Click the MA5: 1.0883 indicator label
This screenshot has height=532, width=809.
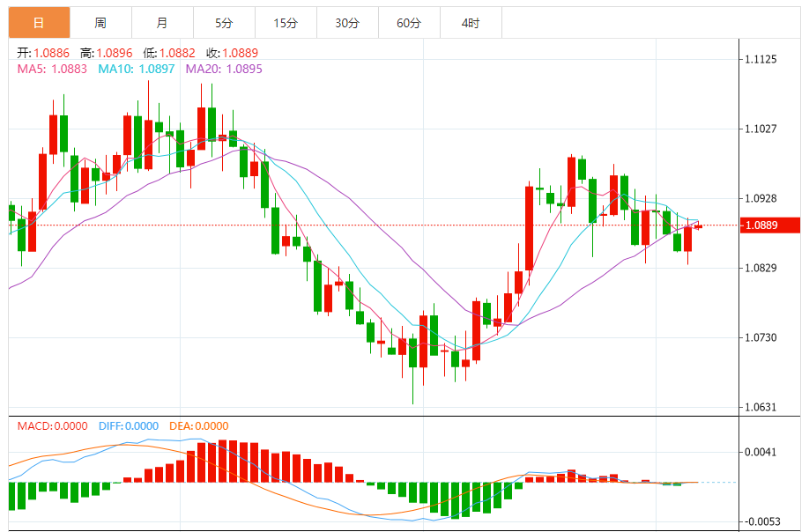click(52, 69)
